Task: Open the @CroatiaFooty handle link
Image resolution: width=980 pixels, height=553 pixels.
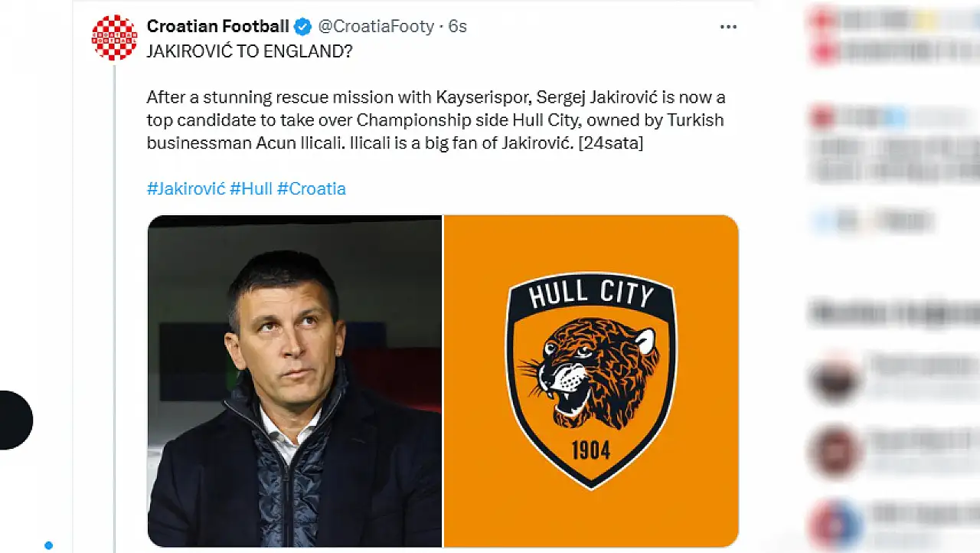Action: (x=375, y=26)
